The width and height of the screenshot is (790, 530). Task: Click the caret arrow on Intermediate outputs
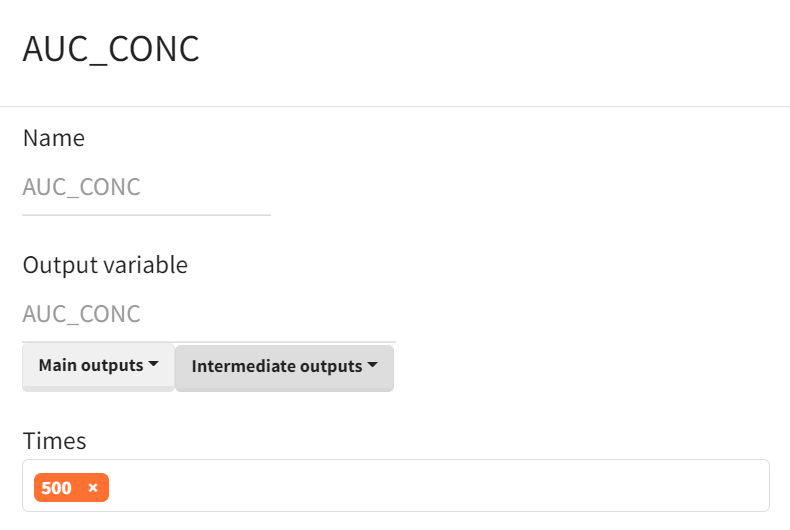click(373, 366)
